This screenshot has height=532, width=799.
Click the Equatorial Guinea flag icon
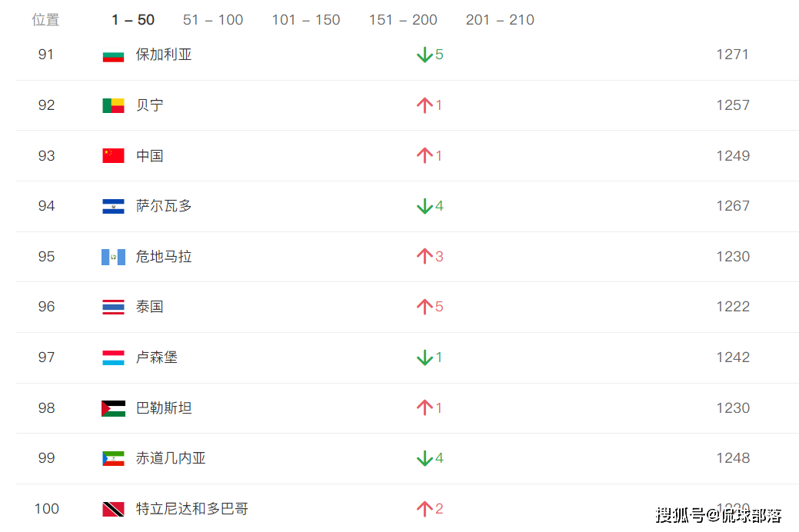(113, 458)
